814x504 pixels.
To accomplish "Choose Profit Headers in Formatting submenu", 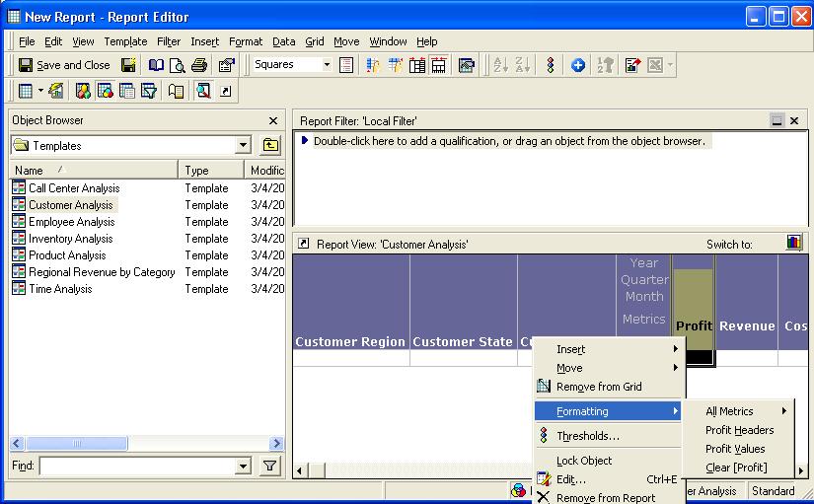I will [739, 430].
